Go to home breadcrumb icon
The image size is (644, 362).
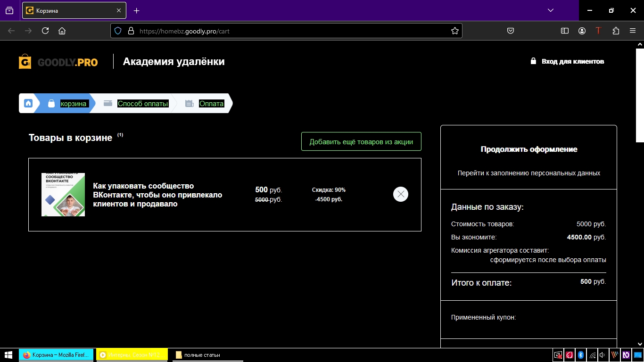[28, 103]
